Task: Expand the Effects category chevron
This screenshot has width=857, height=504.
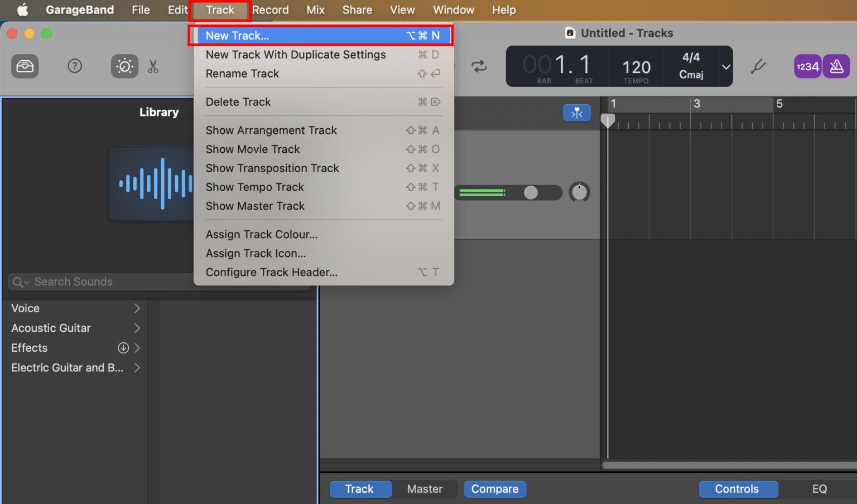Action: coord(137,348)
